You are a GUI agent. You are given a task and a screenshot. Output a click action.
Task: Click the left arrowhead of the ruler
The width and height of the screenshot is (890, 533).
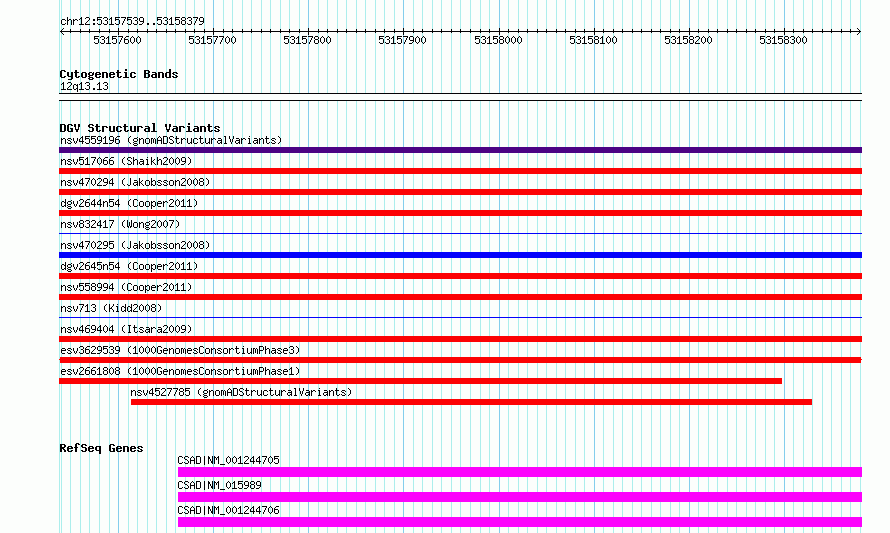[62, 31]
